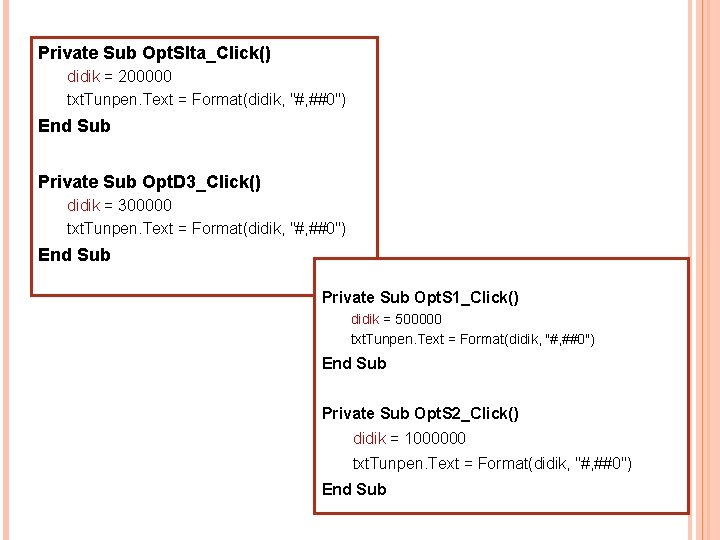Click End Sub closing the Opt.Slta_Click procedure
The width and height of the screenshot is (720, 540).
coord(74,126)
